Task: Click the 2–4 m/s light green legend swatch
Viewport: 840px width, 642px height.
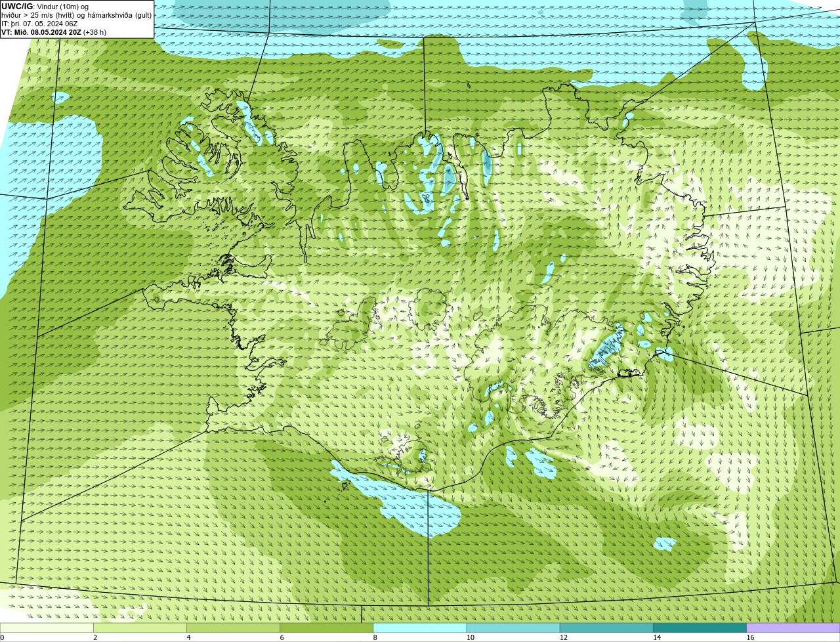Action: point(140,628)
